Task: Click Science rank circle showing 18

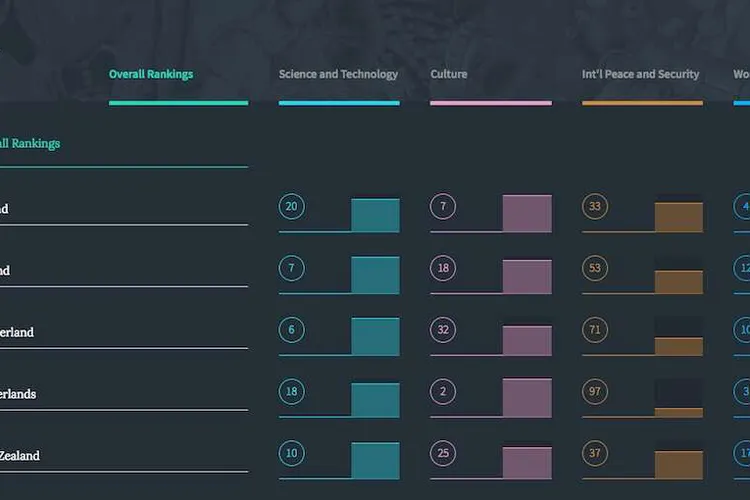Action: [x=291, y=392]
